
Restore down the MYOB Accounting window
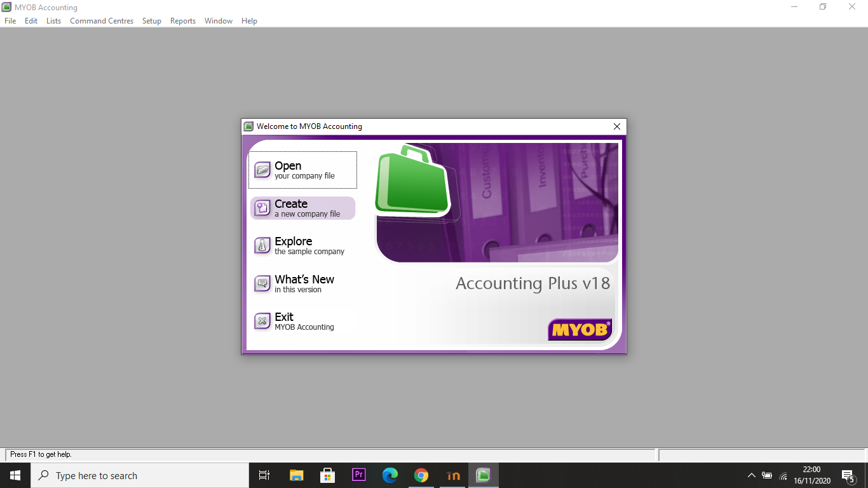click(823, 7)
